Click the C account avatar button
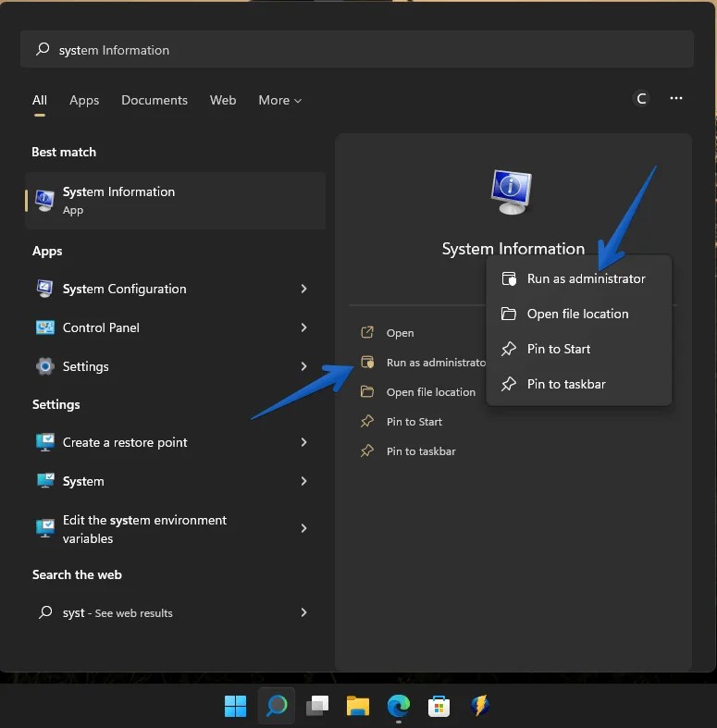 point(641,98)
